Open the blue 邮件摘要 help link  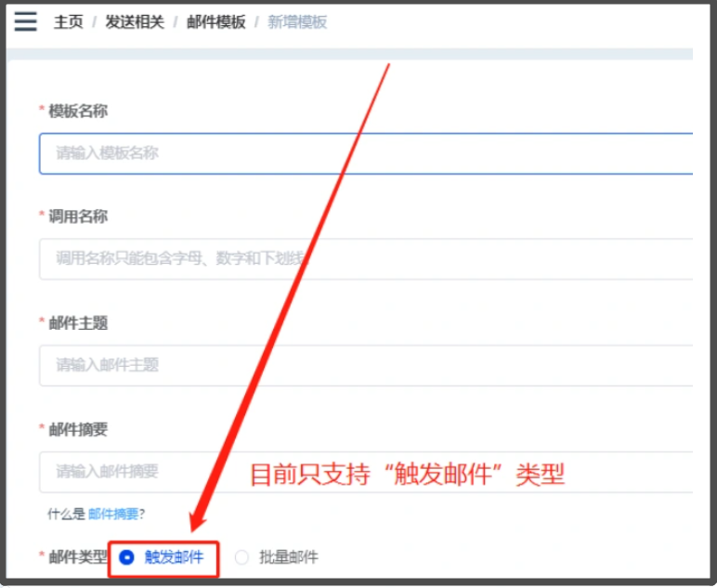(113, 514)
